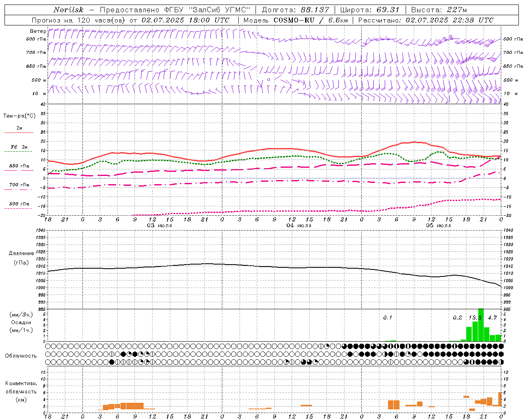Click the 'Широта: 69.31' latitude field

click(370, 10)
